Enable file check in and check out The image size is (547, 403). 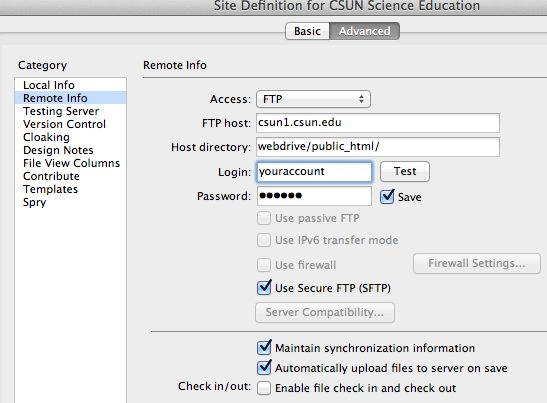(x=264, y=388)
